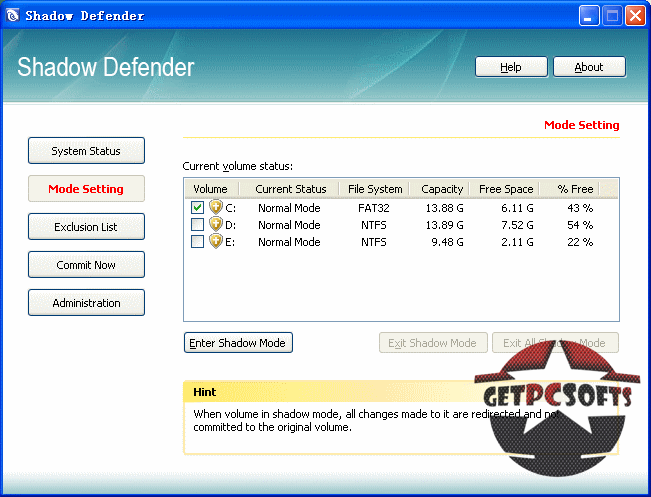Click the 54 % free value
This screenshot has height=497, width=651.
coord(580,225)
